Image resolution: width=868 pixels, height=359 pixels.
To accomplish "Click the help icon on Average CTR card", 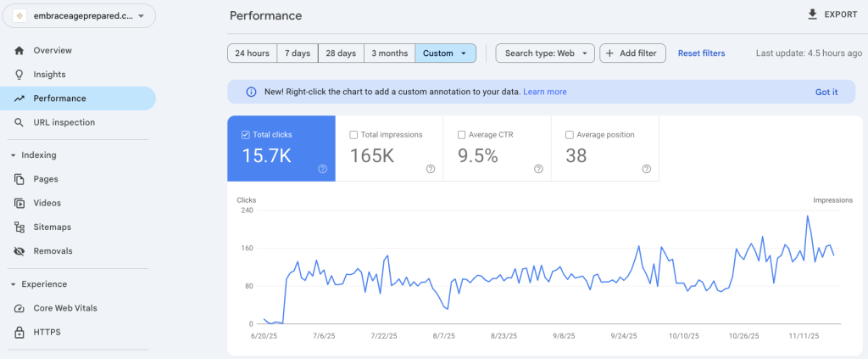I will [x=538, y=169].
